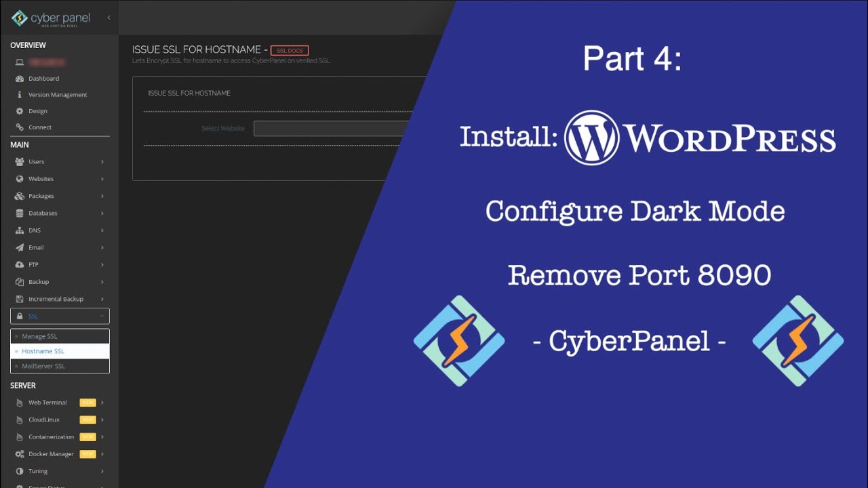
Task: Expand the Docker Manager arrow
Action: 102,454
